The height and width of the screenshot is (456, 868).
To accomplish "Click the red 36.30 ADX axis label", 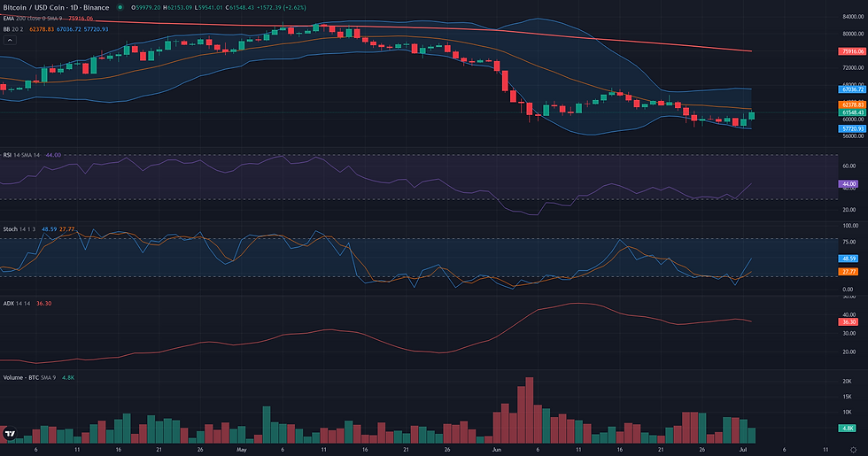I will pos(849,321).
